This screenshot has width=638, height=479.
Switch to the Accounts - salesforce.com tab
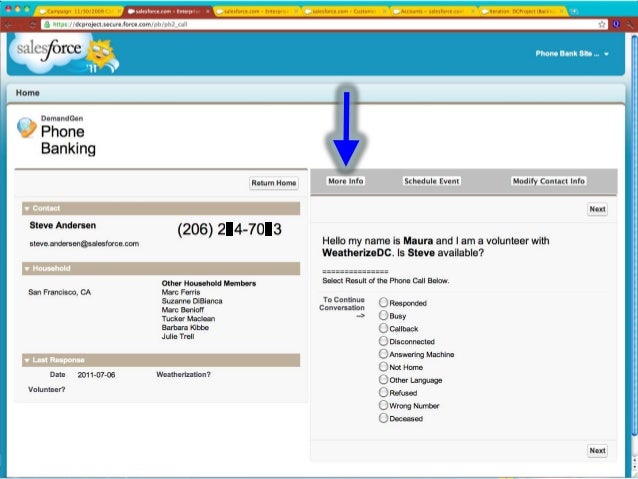coord(432,11)
